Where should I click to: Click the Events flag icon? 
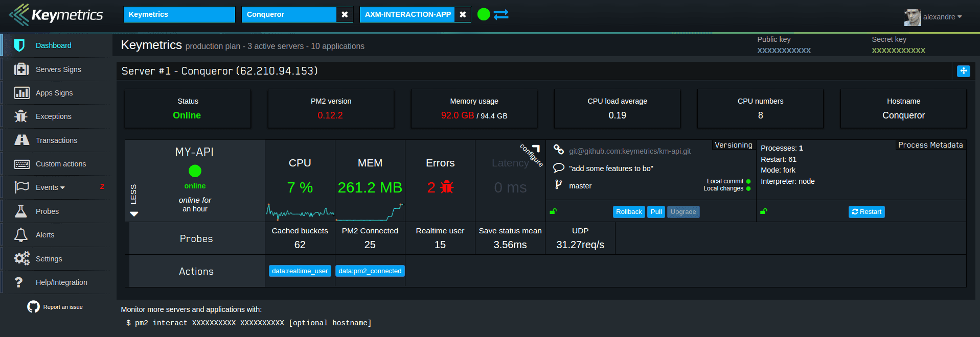click(21, 187)
